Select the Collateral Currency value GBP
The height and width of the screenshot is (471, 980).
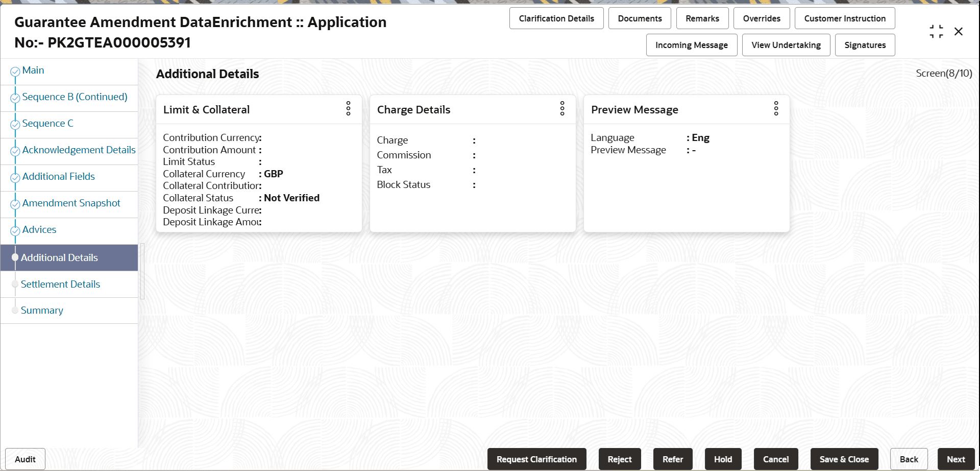point(274,174)
